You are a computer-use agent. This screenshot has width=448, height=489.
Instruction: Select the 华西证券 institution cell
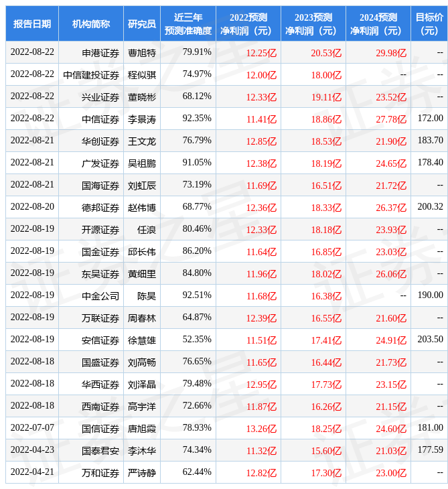click(90, 385)
